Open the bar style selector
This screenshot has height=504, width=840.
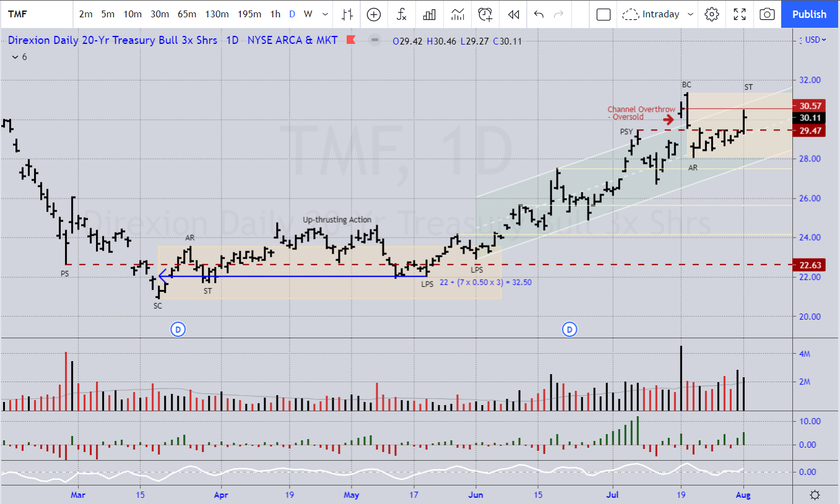[348, 14]
